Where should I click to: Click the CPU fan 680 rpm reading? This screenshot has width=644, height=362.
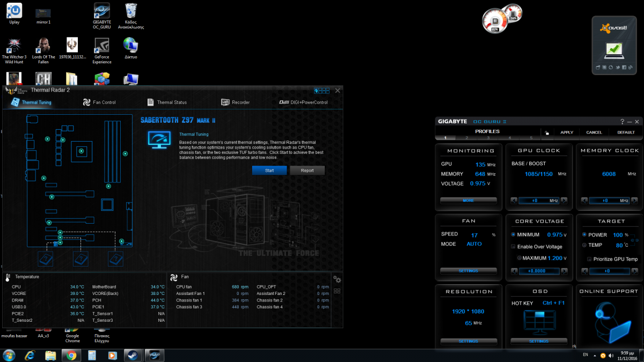(239, 287)
